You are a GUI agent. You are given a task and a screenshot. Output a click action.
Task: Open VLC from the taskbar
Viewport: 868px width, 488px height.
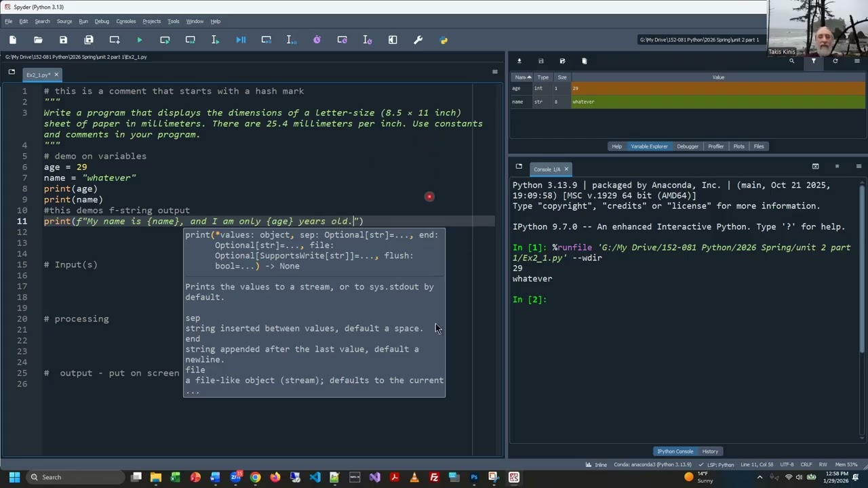tap(414, 477)
